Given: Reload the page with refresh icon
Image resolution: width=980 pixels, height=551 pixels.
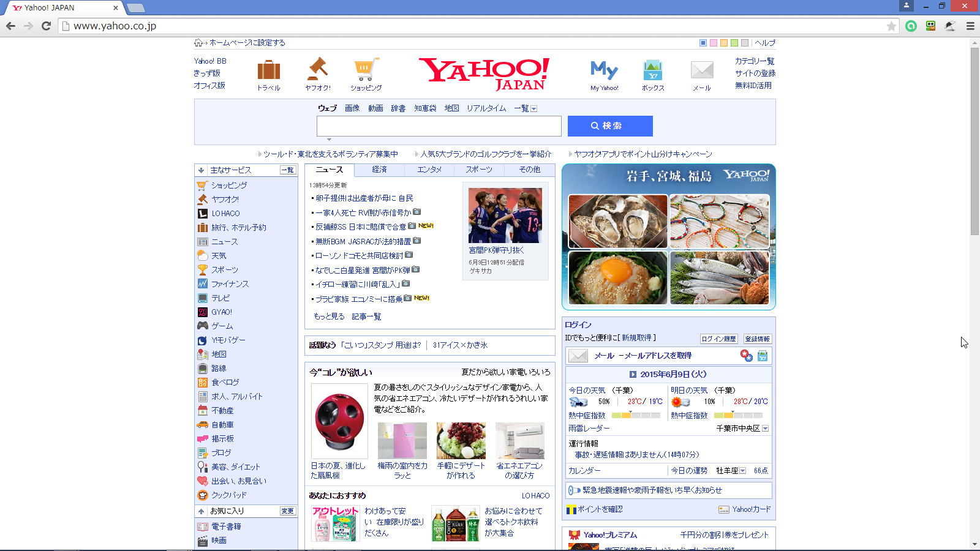Looking at the screenshot, I should 46,26.
